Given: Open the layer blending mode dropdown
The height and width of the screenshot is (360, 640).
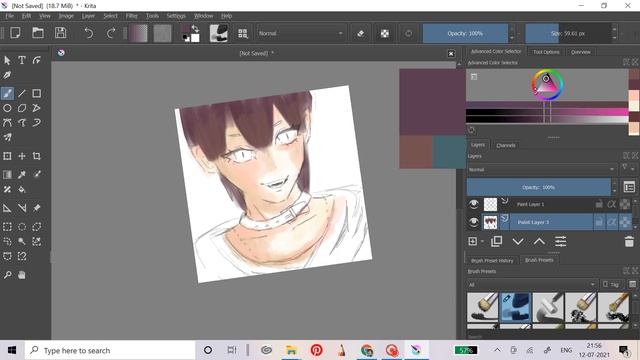Looking at the screenshot, I should 541,169.
